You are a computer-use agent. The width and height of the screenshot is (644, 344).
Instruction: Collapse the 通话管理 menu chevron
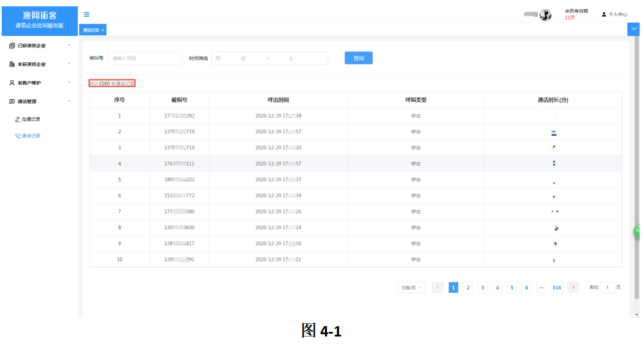[69, 102]
